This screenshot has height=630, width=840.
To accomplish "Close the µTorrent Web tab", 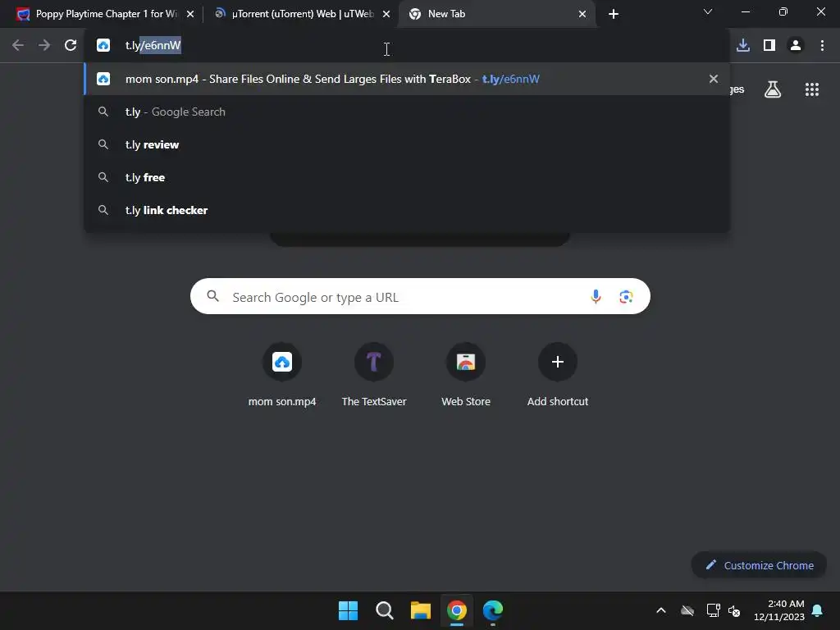I will click(x=386, y=14).
